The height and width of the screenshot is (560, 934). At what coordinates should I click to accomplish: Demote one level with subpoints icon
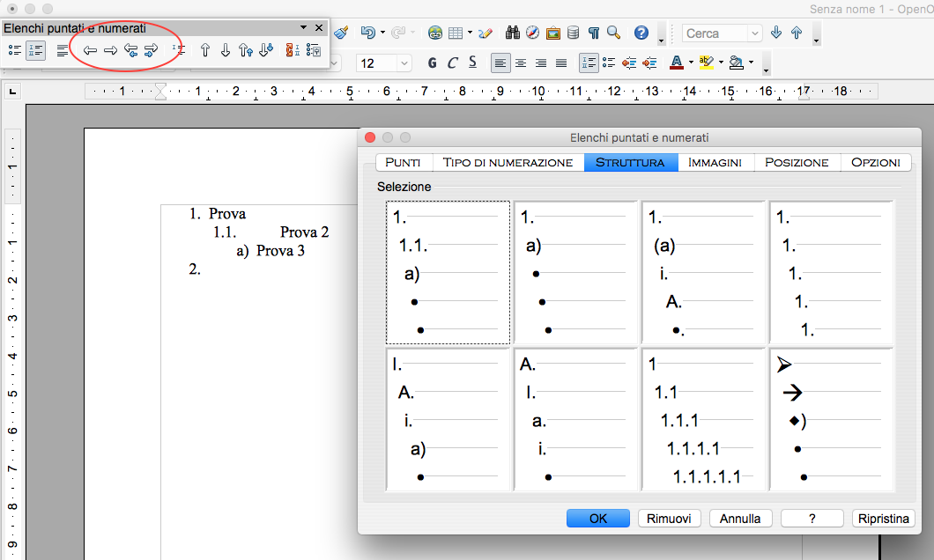coord(152,50)
